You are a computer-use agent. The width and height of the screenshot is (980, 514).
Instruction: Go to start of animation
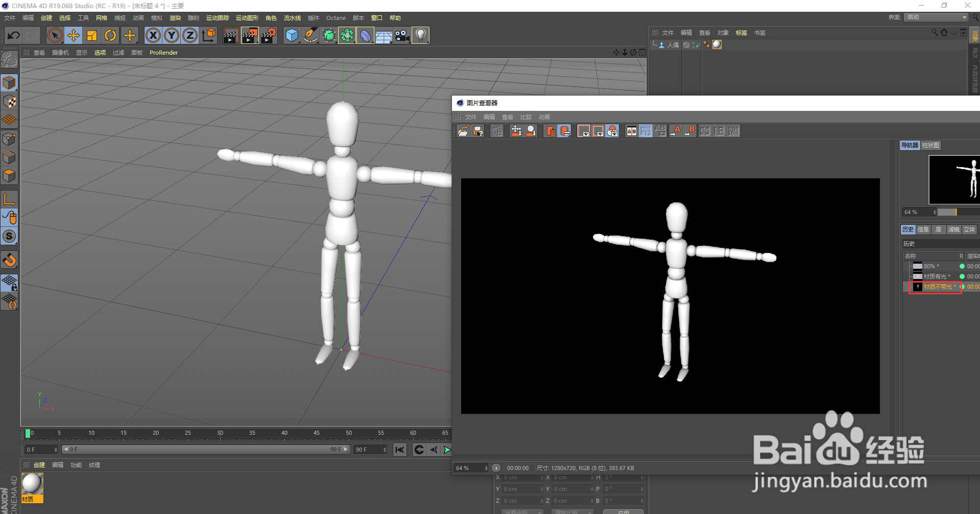[x=400, y=450]
